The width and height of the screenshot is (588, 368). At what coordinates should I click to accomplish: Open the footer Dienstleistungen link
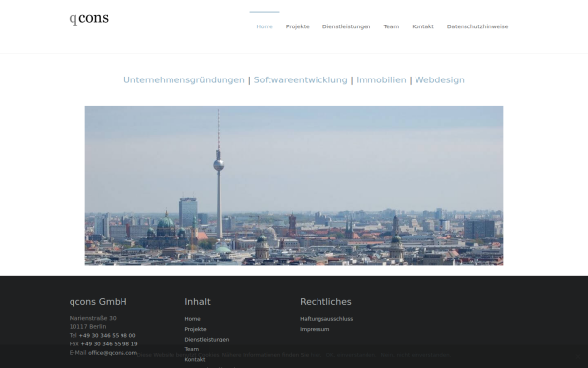[x=207, y=340]
